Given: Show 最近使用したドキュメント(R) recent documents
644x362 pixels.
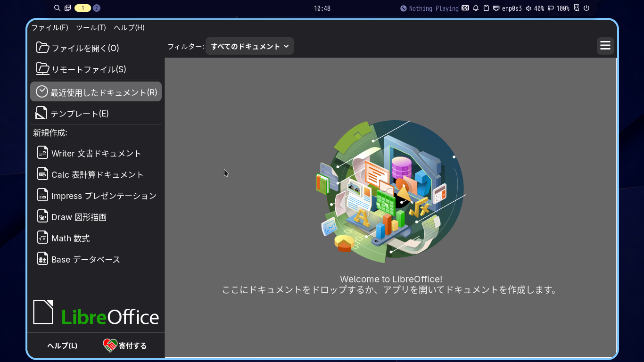Looking at the screenshot, I should [x=96, y=91].
